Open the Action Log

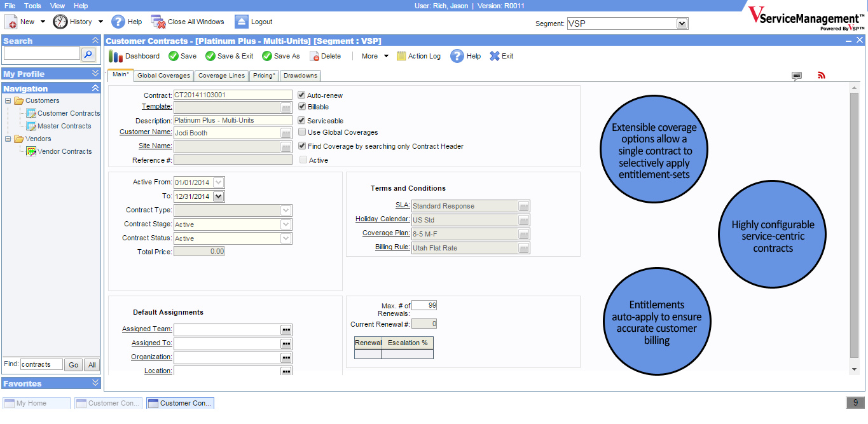tap(418, 56)
